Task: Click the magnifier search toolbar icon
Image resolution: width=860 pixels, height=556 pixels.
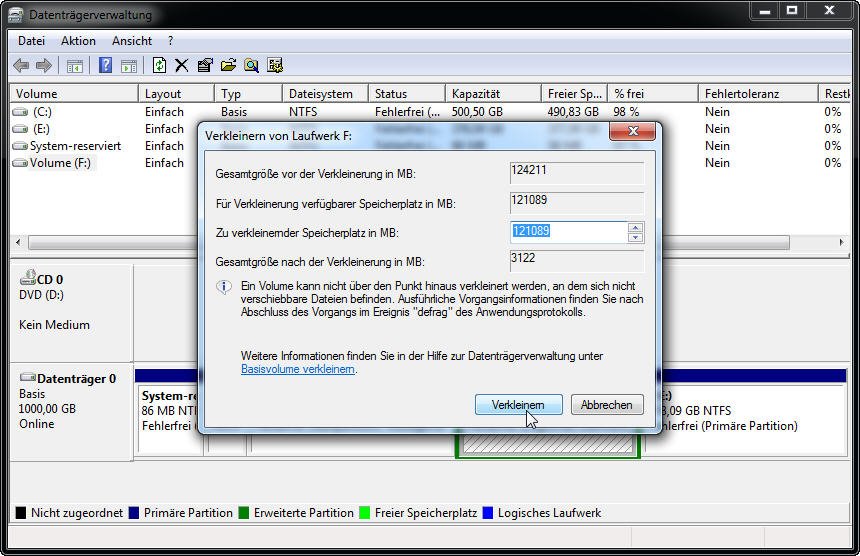Action: click(251, 66)
